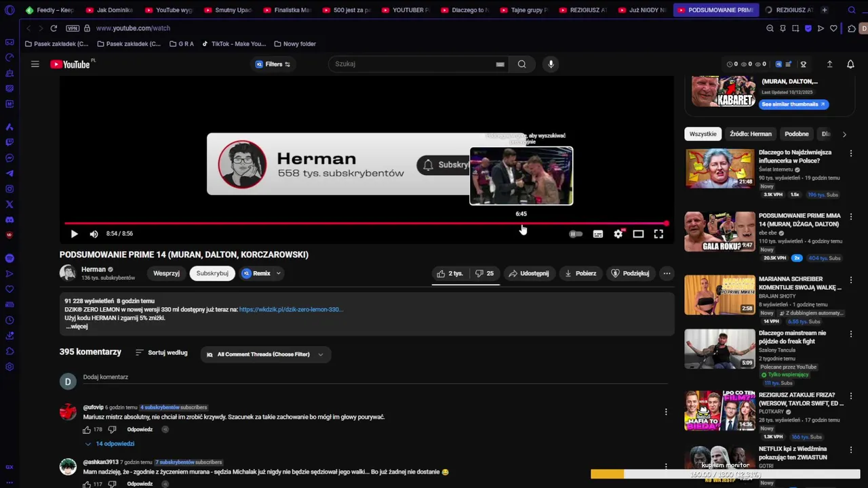Select the Źródło: Herman chip
868x488 pixels.
[x=751, y=134]
